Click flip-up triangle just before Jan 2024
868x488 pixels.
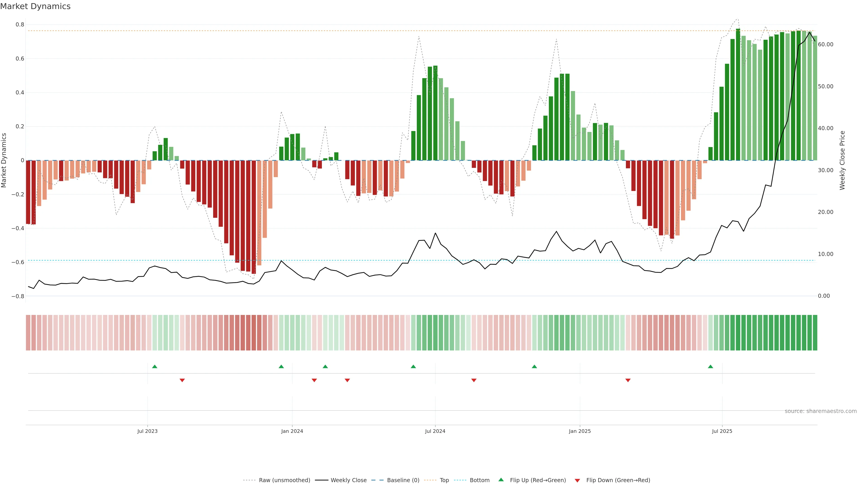click(x=281, y=366)
